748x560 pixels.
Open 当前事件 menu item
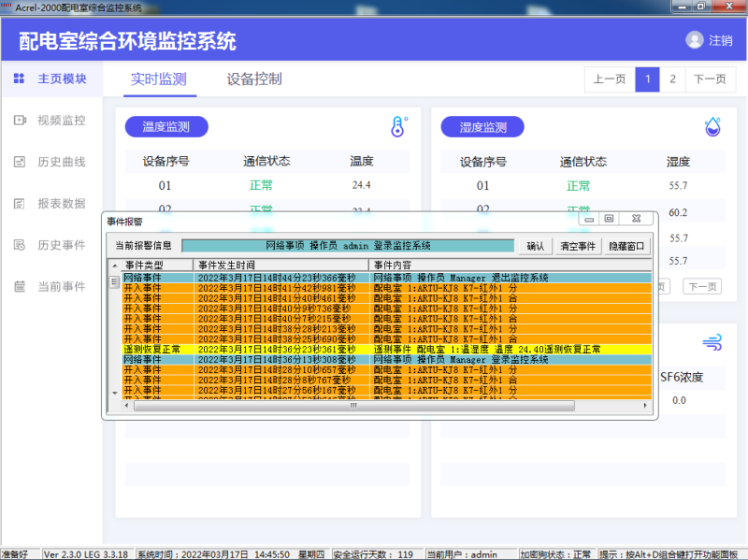[62, 286]
